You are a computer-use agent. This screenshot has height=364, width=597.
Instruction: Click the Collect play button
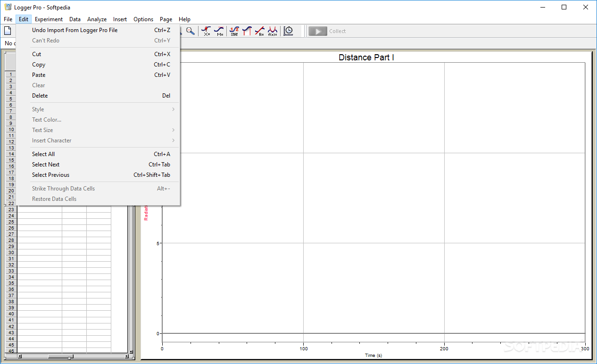318,31
